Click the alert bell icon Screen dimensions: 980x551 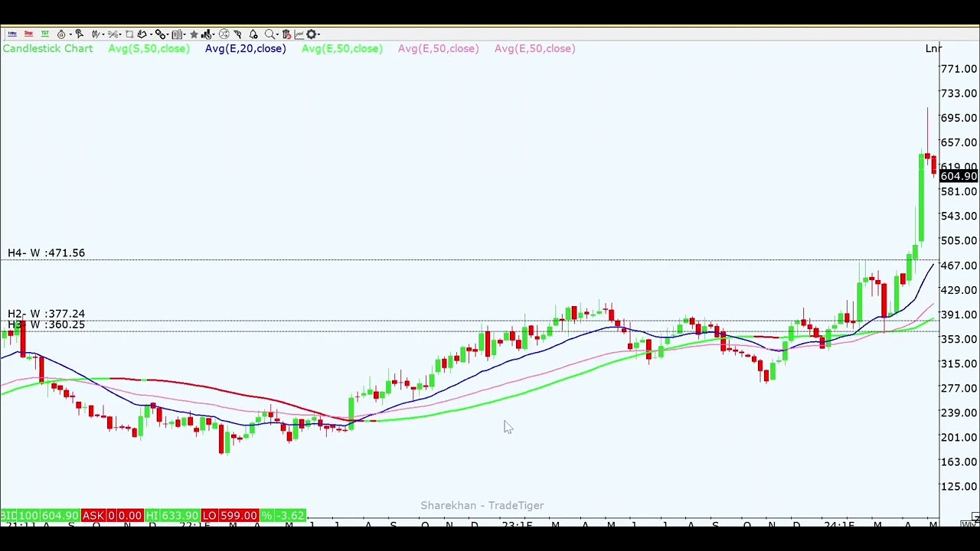tap(253, 34)
